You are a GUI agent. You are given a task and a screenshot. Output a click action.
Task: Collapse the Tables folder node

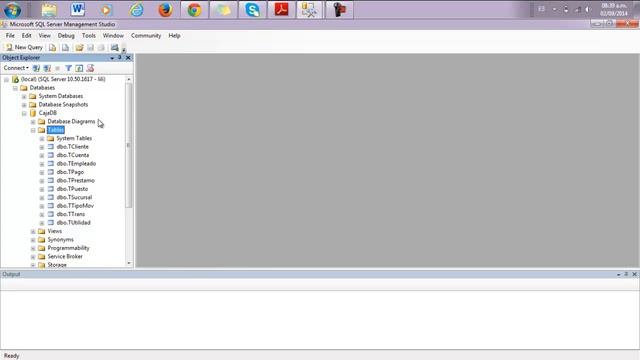[33, 130]
